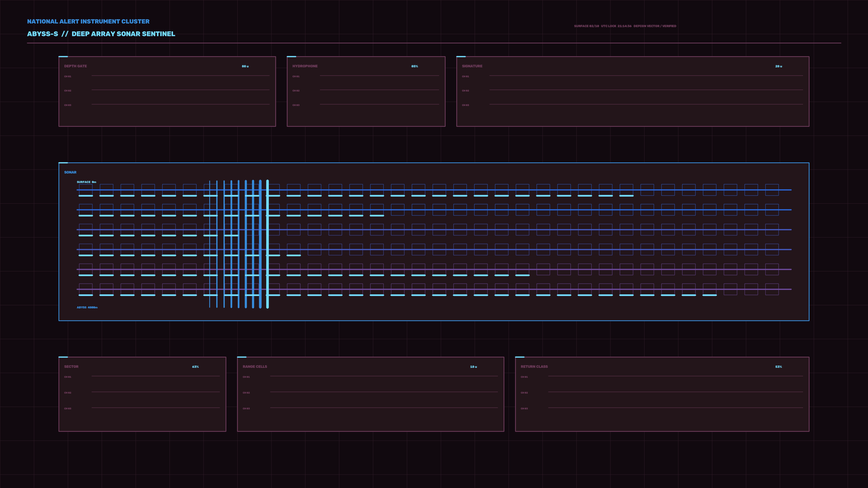Image resolution: width=868 pixels, height=488 pixels.
Task: Select CH 02 in the Depth Gate panel
Action: coord(68,91)
